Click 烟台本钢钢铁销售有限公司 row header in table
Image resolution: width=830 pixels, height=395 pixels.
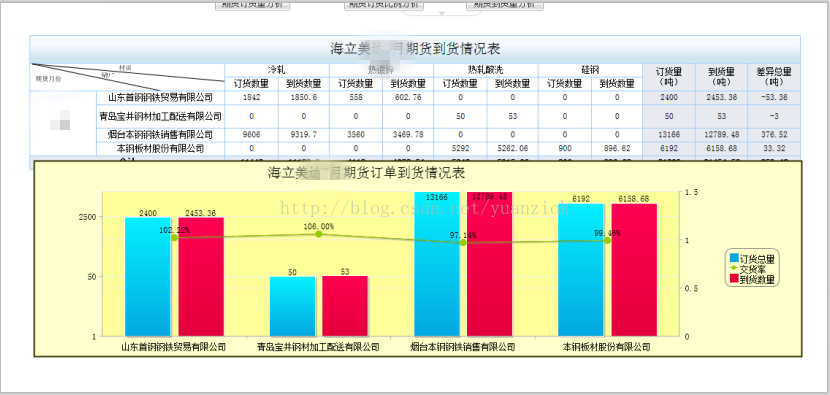[160, 134]
